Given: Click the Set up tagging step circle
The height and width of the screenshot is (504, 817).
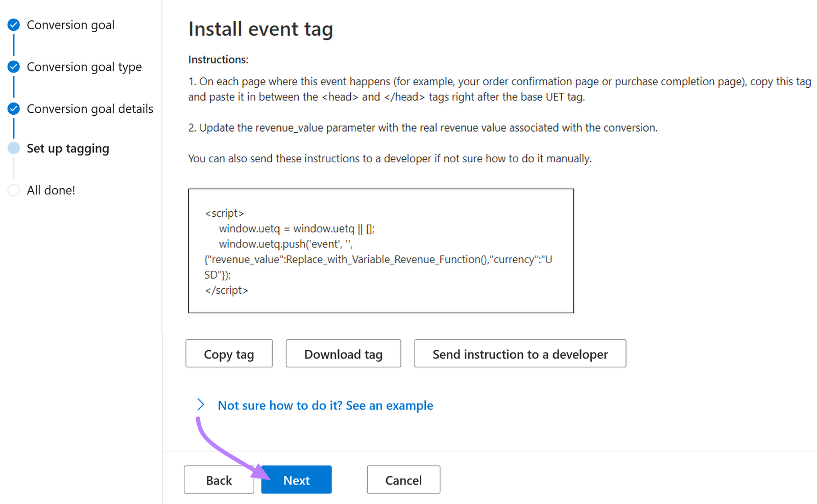Looking at the screenshot, I should [x=14, y=148].
